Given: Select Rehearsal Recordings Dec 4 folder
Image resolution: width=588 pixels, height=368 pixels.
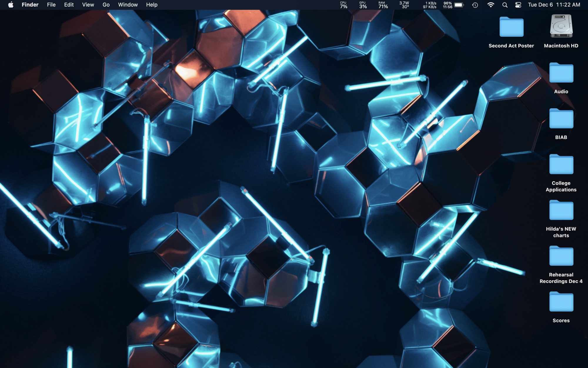Looking at the screenshot, I should click(561, 256).
